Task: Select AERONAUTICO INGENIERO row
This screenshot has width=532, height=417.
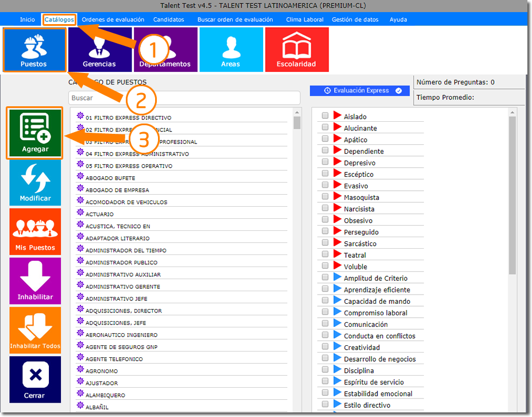Action: [x=182, y=333]
